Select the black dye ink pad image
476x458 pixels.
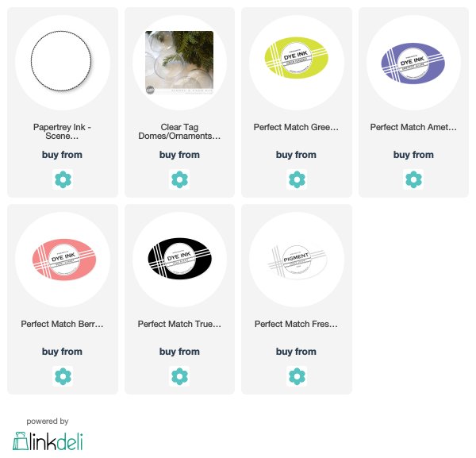point(180,259)
